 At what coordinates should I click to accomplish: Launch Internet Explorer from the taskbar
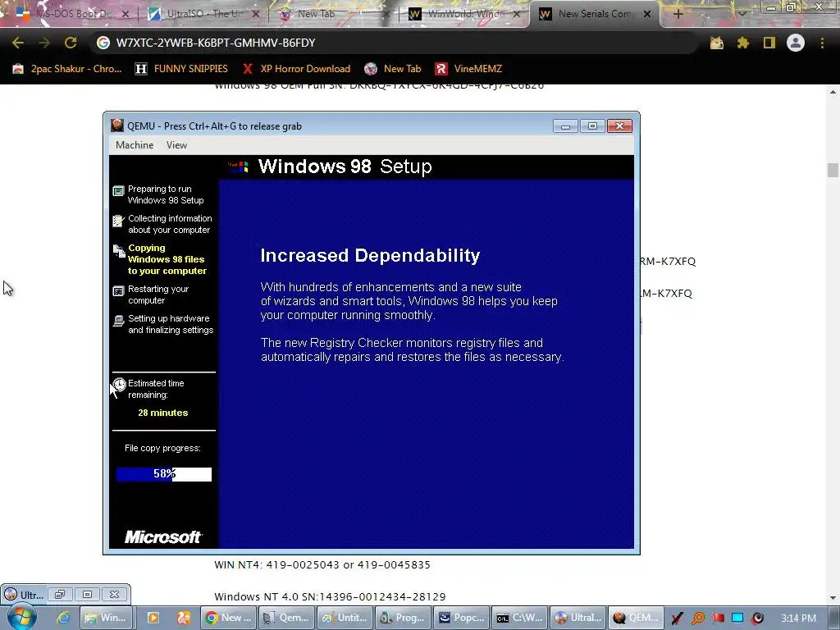click(x=63, y=618)
